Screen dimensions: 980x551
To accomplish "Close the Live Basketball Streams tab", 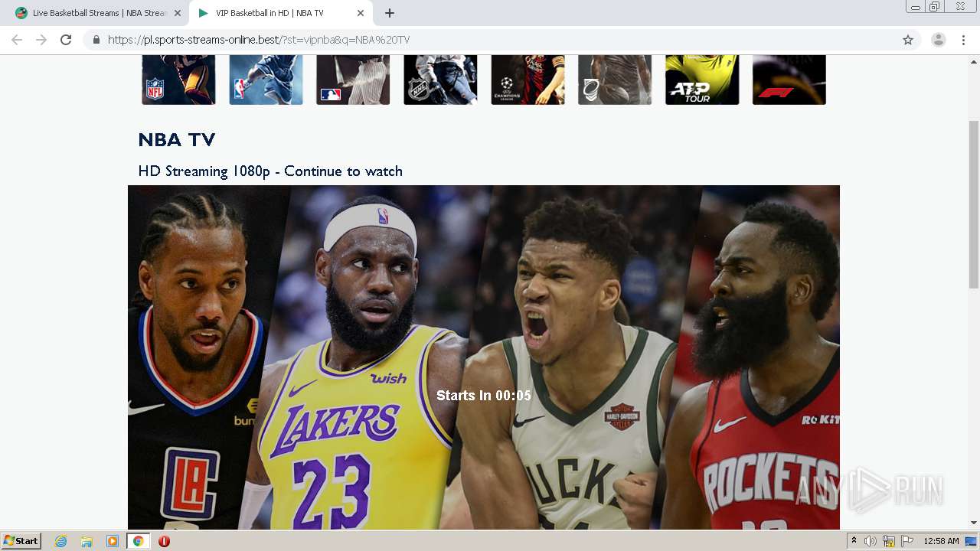I will [x=178, y=13].
